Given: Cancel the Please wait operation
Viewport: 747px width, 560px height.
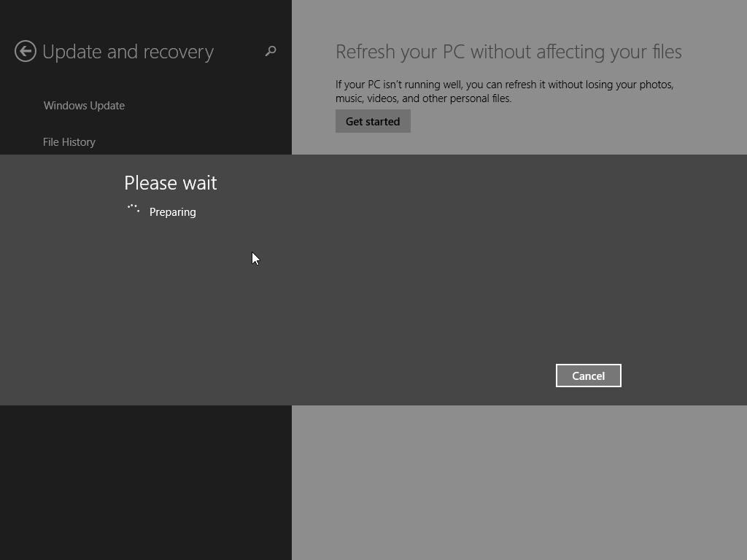Looking at the screenshot, I should click(589, 376).
